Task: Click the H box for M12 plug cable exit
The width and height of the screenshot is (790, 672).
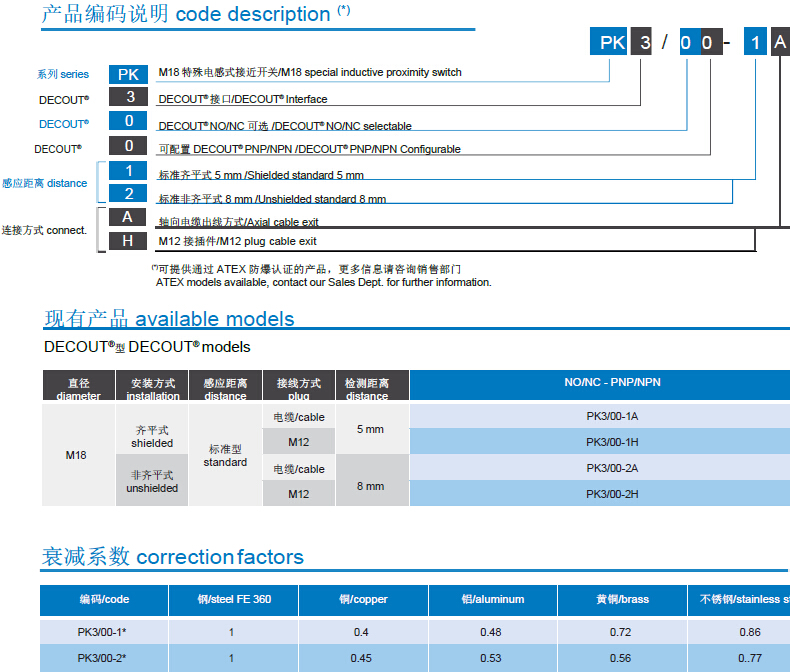Action: point(128,241)
